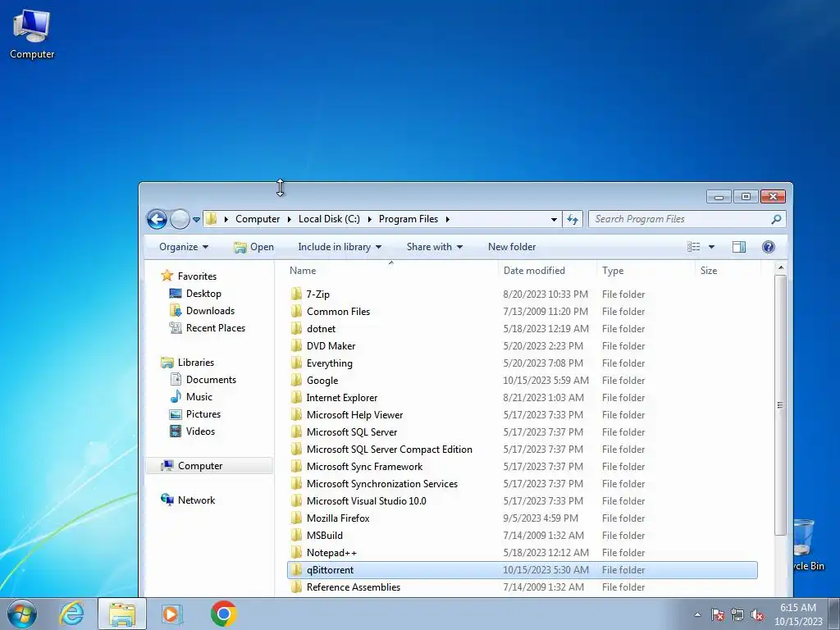
Task: Click the Back navigation arrow button
Action: click(157, 219)
